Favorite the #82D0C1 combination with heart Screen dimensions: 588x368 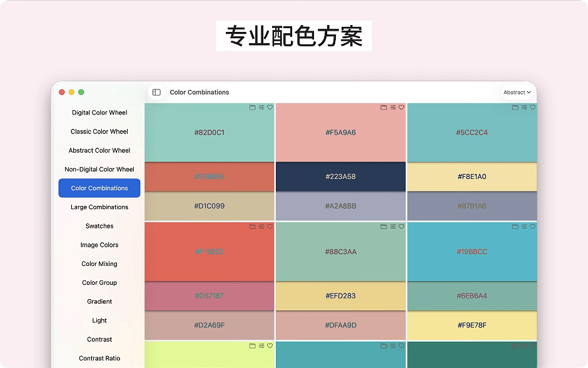pyautogui.click(x=270, y=108)
